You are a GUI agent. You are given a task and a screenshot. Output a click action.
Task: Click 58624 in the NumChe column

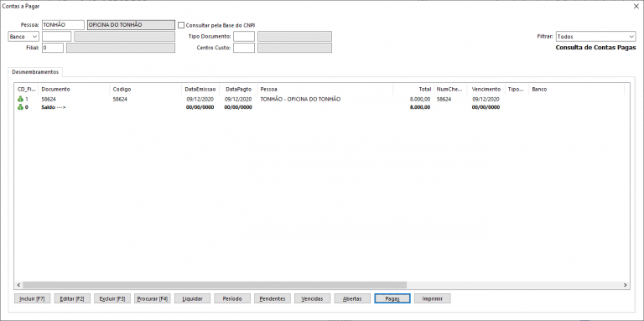click(x=444, y=100)
